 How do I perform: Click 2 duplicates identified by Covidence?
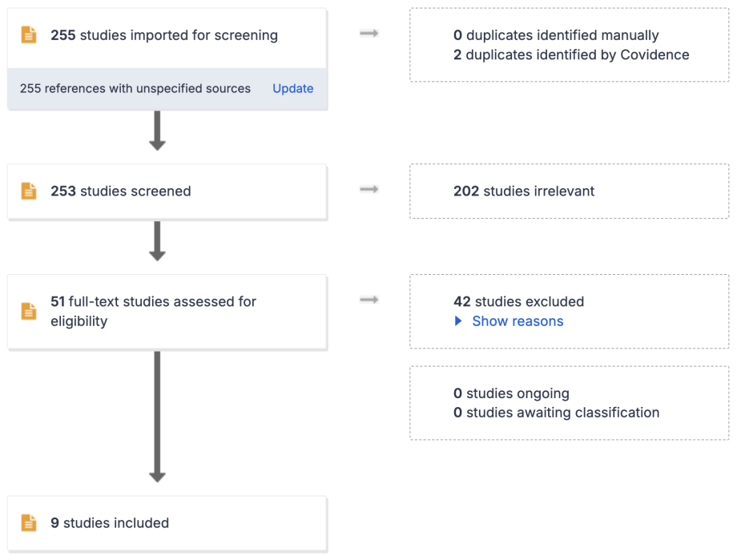point(571,55)
